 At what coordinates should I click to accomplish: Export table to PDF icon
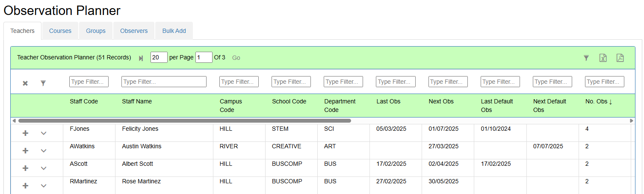(620, 58)
